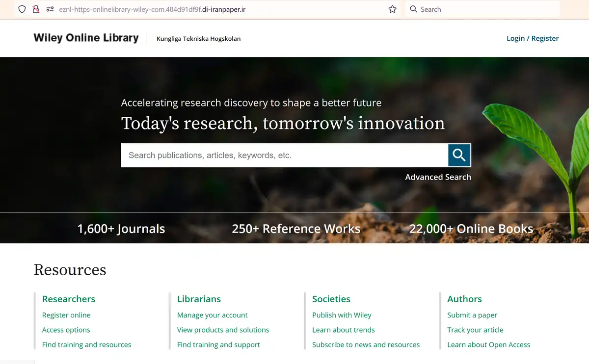Click the Resources section heading
Screen dimensions: 589x364
tap(70, 270)
